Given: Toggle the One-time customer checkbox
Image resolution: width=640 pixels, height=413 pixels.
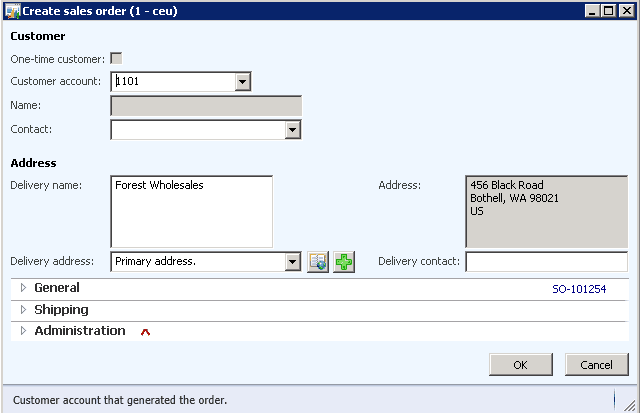Looking at the screenshot, I should coord(116,58).
